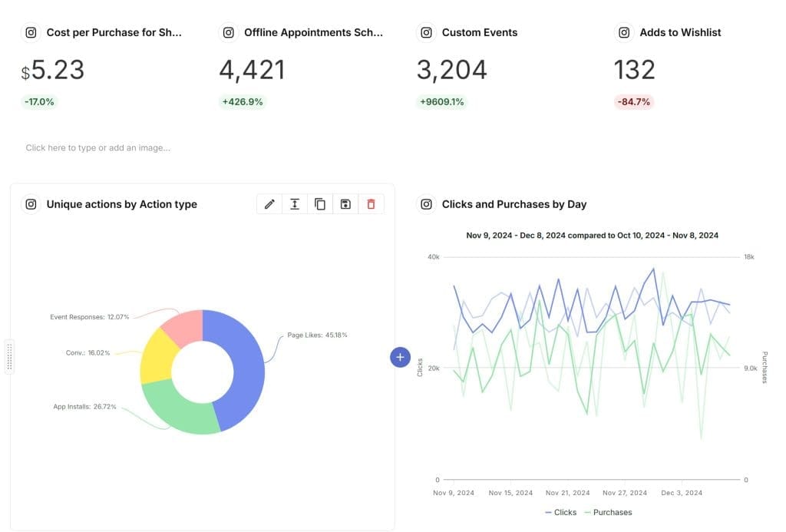
Task: Open the Offline Appointments Scheduled metric title
Action: [313, 33]
